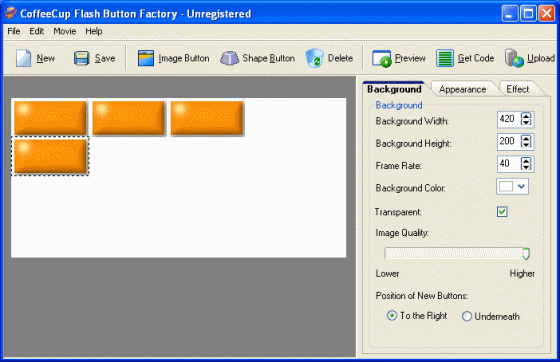Increase Frame Rate with up arrow
560x362 pixels.
[526, 160]
